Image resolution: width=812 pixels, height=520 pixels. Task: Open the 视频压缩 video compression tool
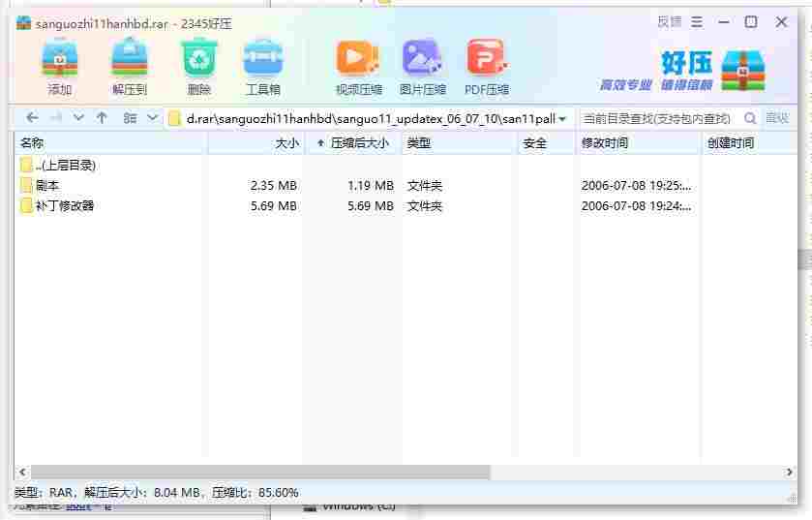358,68
